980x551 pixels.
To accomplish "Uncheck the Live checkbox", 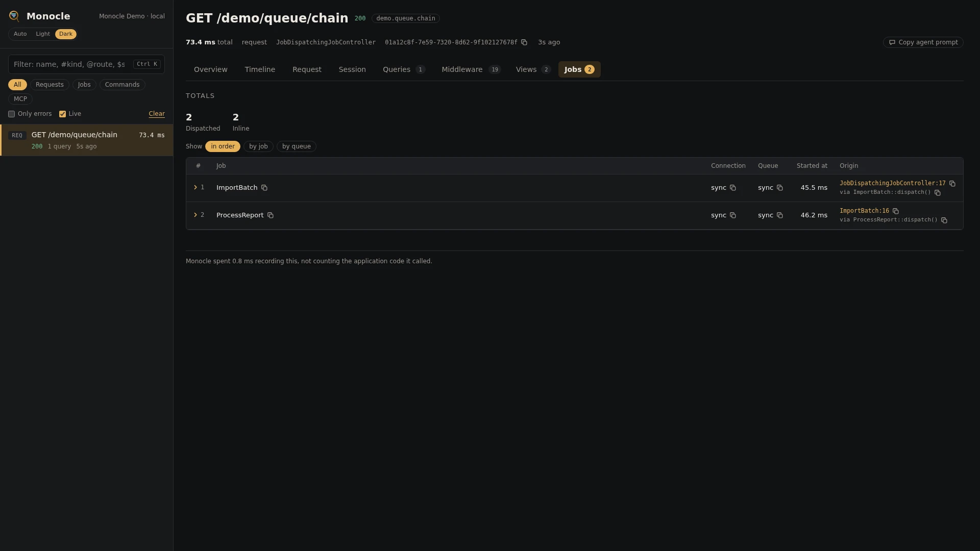I will [x=62, y=114].
